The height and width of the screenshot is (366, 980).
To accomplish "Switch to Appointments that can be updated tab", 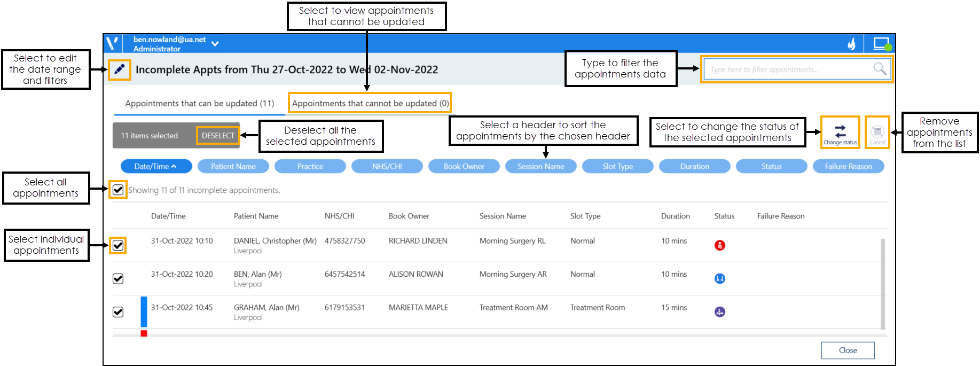I will coord(199,103).
